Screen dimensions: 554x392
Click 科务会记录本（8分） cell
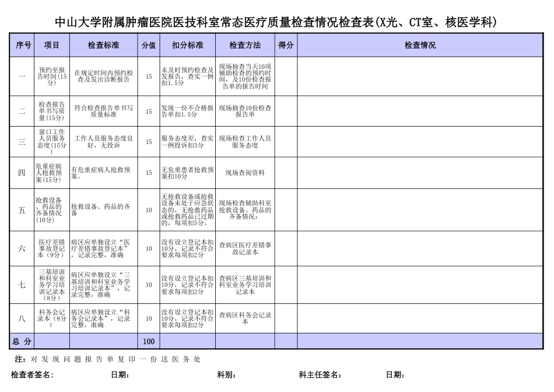52,318
